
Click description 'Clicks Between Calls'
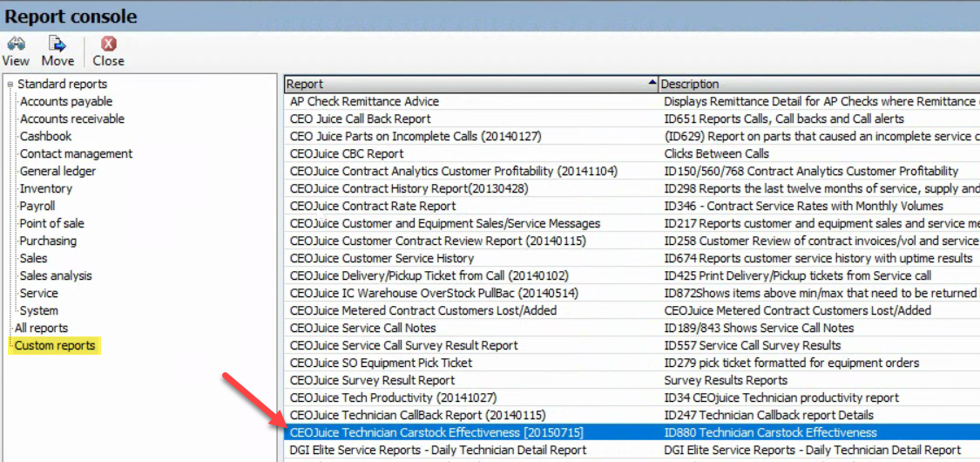point(716,153)
